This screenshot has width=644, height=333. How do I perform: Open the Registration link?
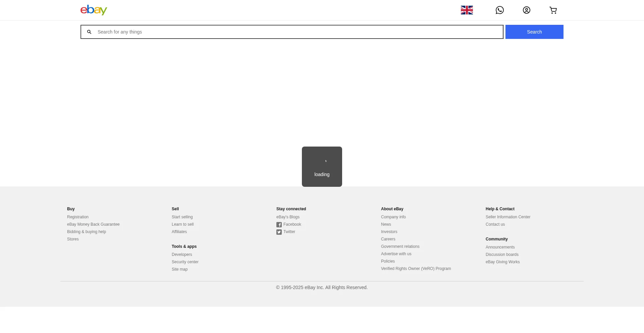click(x=78, y=217)
